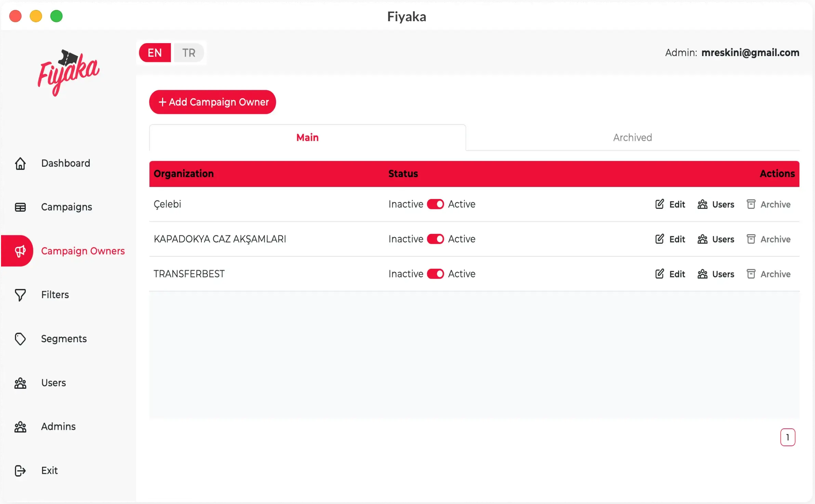Click edit pencil icon for Çelebi
The height and width of the screenshot is (504, 815).
(659, 204)
